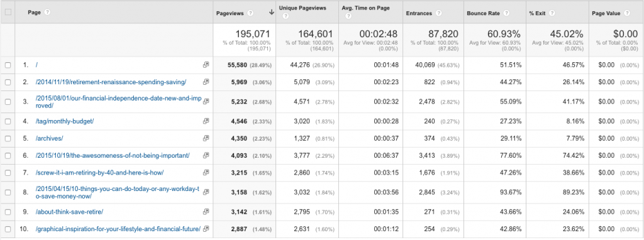Image resolution: width=644 pixels, height=240 pixels.
Task: Click the bounce rate value 93.67%
Action: point(510,192)
